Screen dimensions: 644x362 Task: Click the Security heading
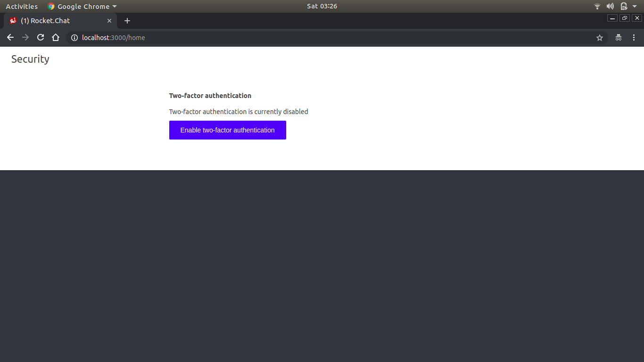click(30, 59)
